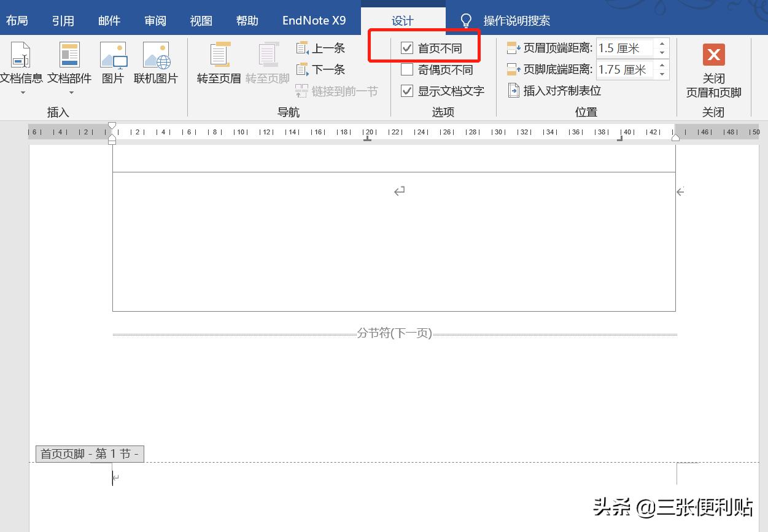
Task: Click the 操作说明搜索 search box
Action: point(516,20)
